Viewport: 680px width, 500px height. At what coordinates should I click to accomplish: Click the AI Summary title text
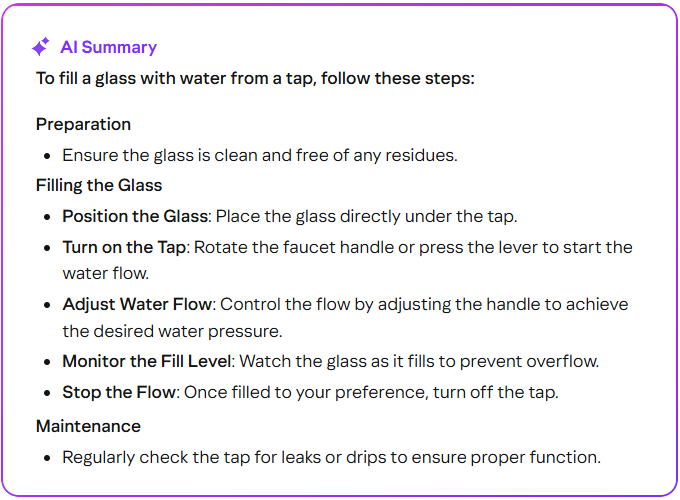108,47
